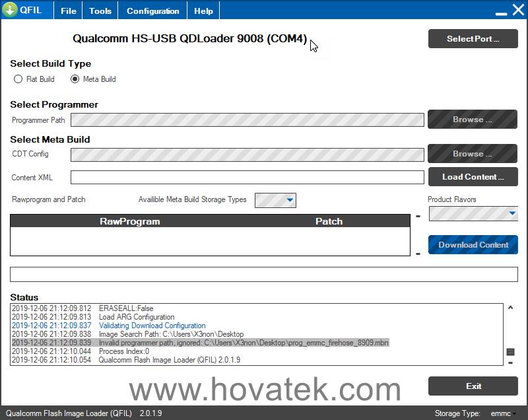
Task: Click the Programmer Path field
Action: click(x=247, y=120)
